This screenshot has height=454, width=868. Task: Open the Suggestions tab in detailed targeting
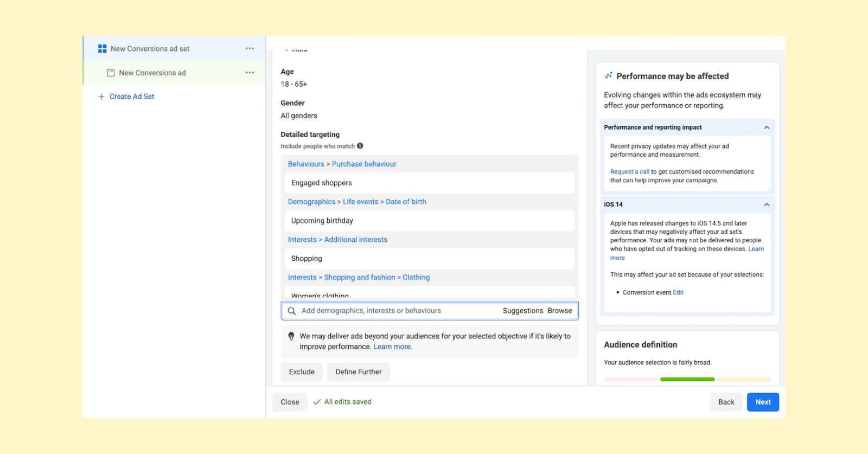522,311
